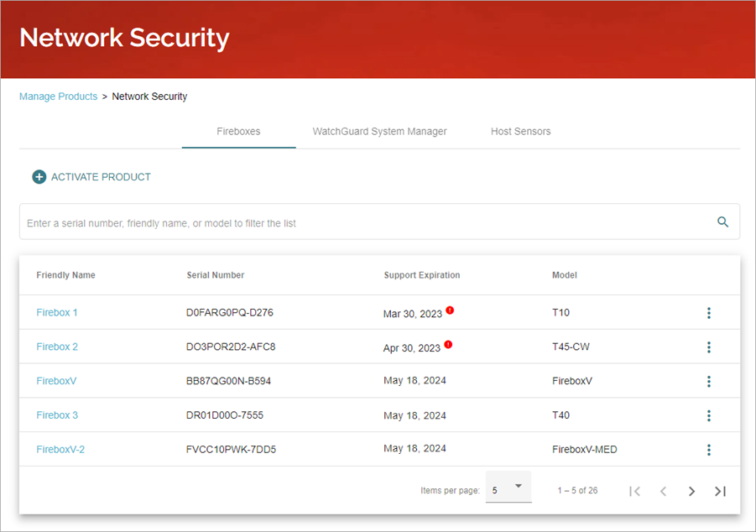
Task: Open the FireboxV-2 device link
Action: pos(60,450)
